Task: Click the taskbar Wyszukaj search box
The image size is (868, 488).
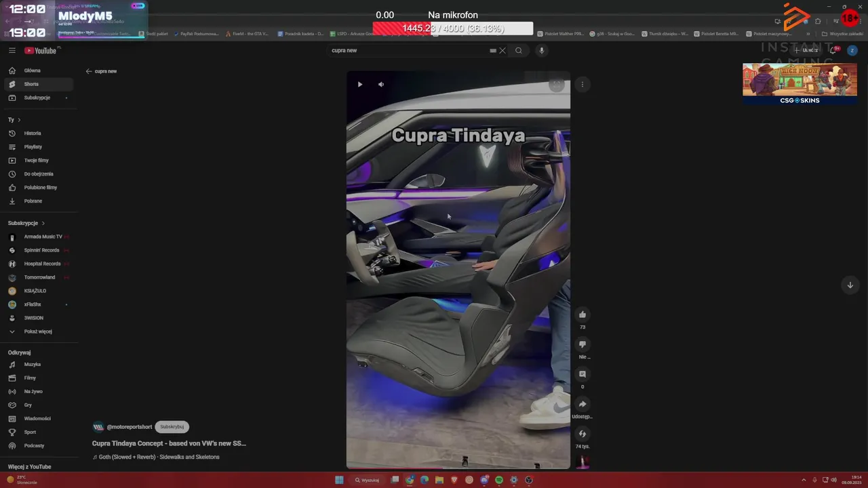Action: coord(367,480)
